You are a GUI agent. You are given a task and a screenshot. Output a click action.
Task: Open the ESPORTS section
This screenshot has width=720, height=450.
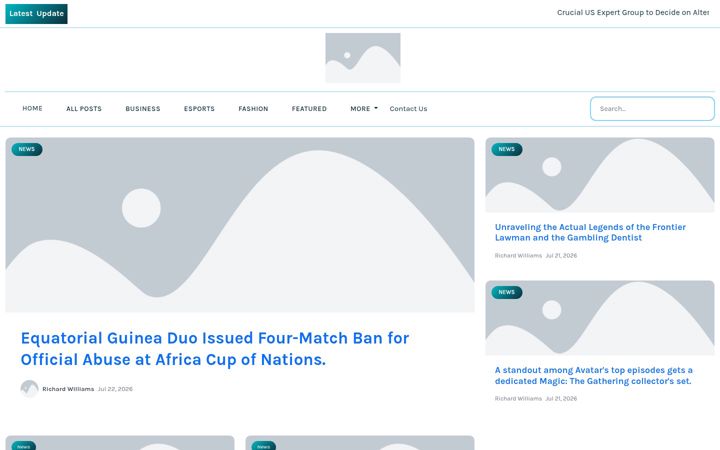199,109
